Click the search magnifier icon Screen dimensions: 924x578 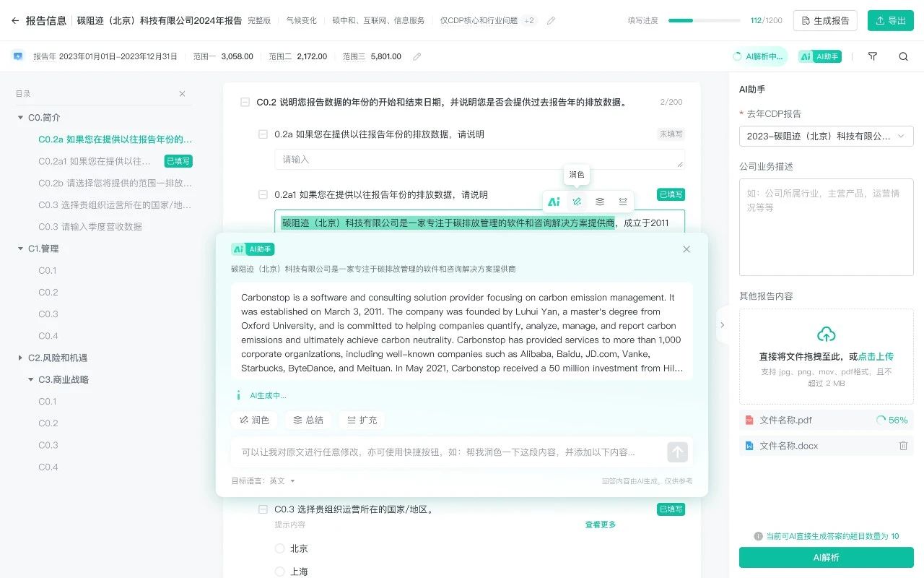point(904,56)
